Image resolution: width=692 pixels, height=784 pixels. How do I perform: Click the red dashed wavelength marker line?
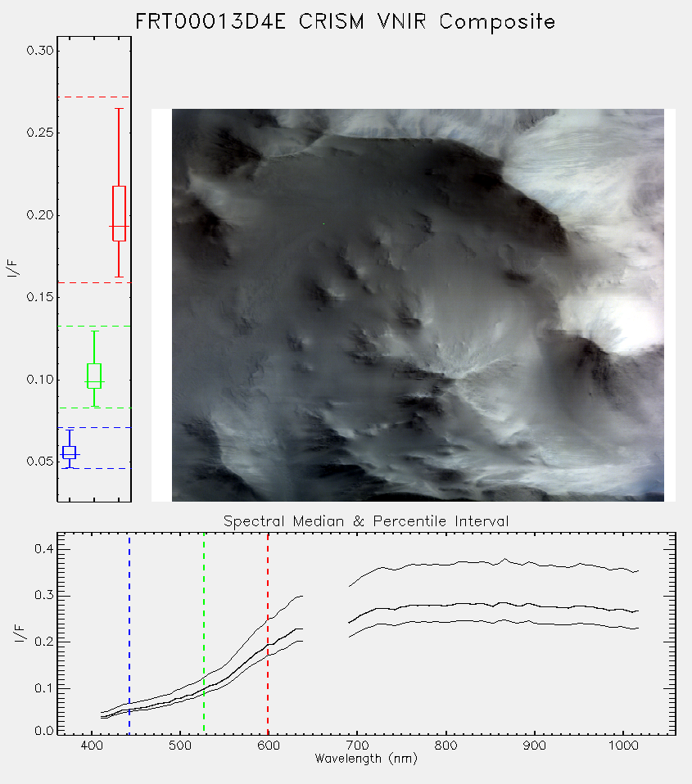point(268,633)
